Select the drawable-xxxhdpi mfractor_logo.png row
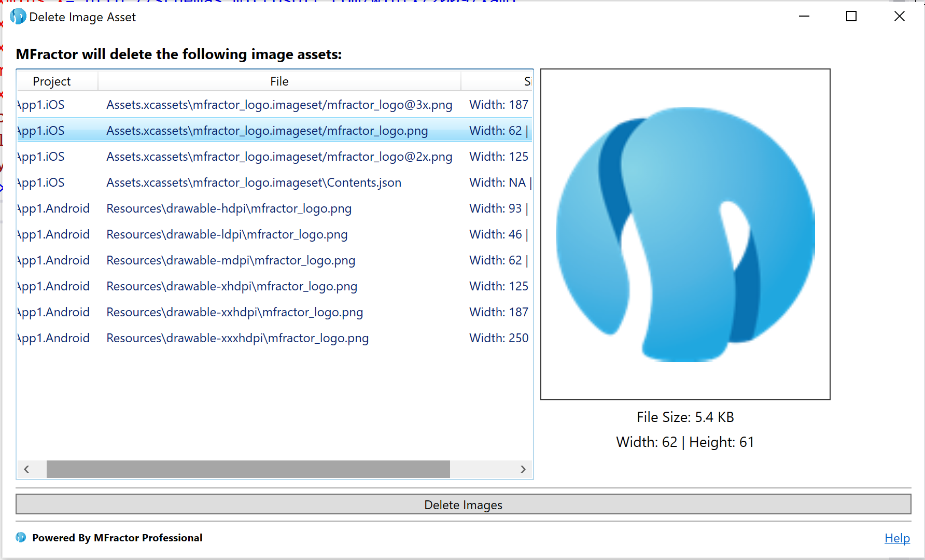This screenshot has width=925, height=560. pos(275,338)
